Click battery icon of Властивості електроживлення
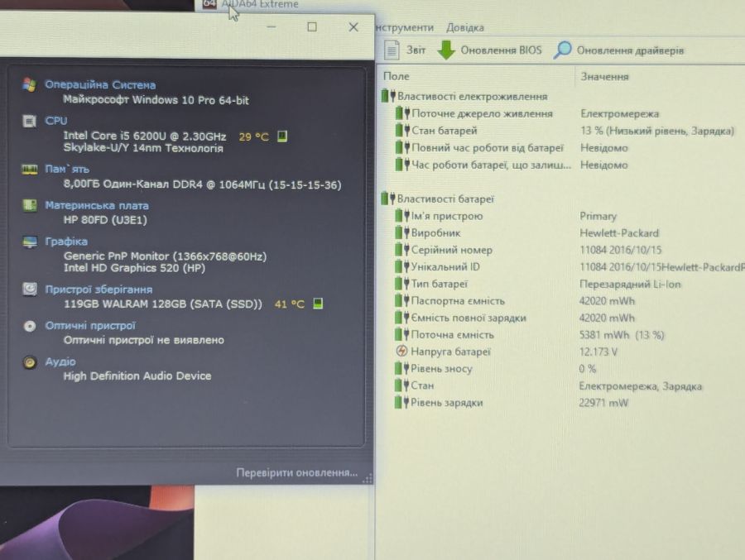745x560 pixels. [388, 96]
